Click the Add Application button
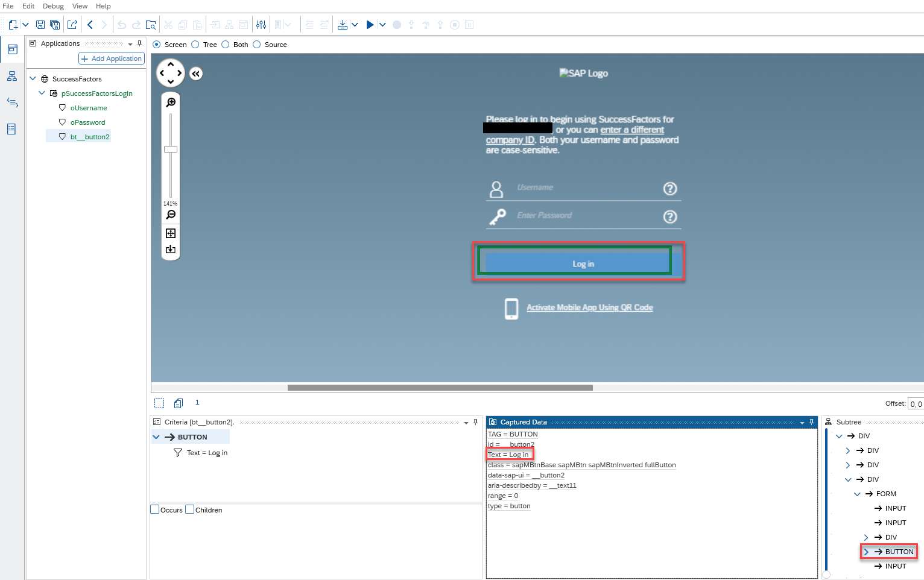The width and height of the screenshot is (924, 580). (111, 58)
